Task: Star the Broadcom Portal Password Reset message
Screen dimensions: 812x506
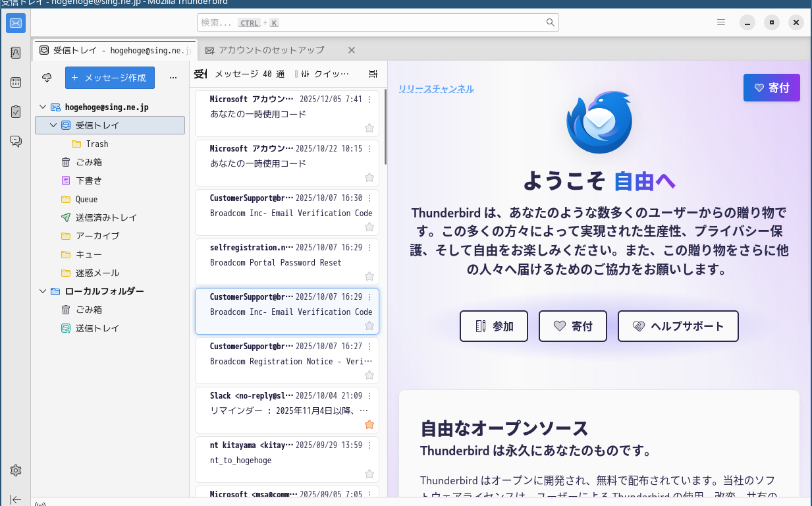Action: tap(369, 276)
